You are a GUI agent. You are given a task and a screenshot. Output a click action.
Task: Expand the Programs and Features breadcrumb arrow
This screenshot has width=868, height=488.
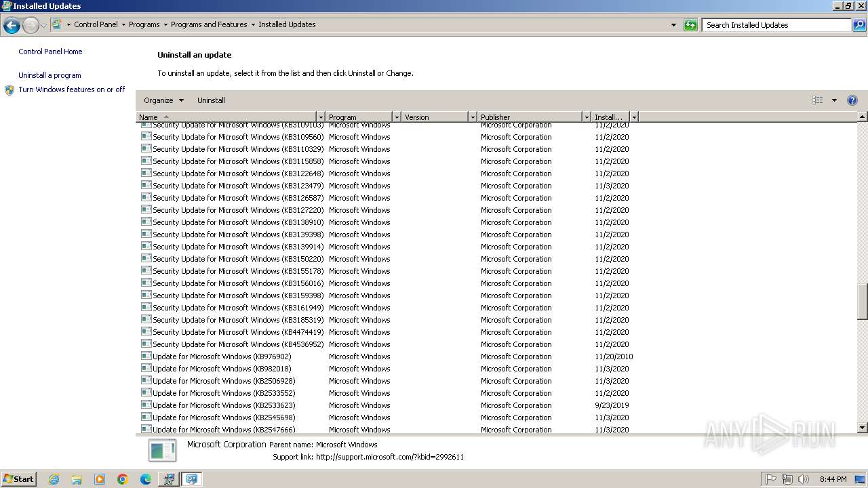pos(253,24)
